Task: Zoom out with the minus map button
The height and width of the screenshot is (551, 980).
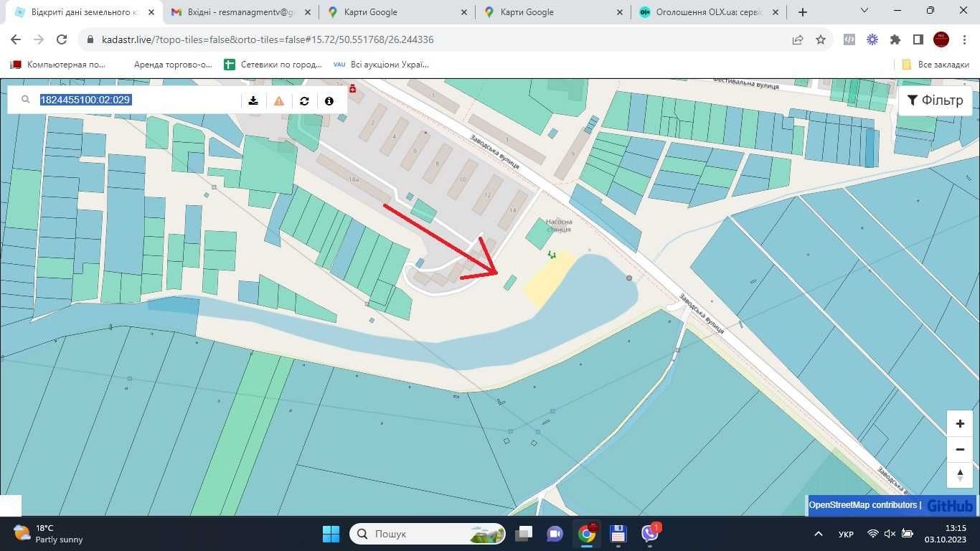Action: 960,449
